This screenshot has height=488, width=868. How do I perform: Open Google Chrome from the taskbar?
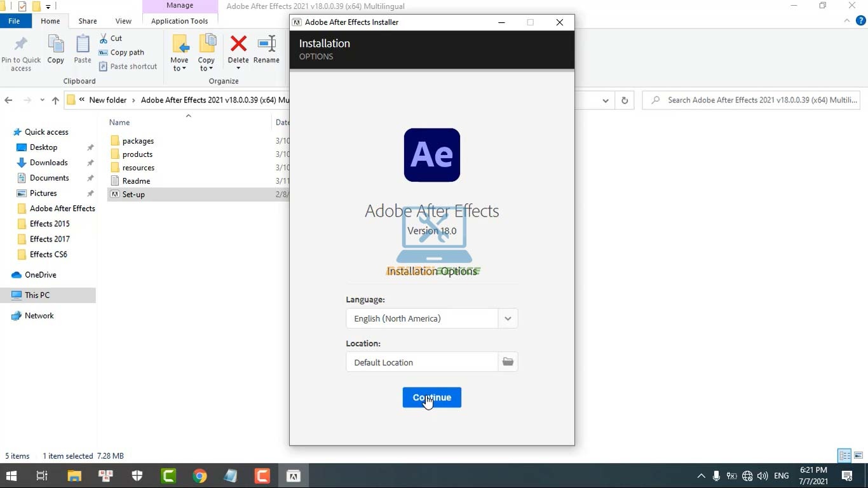200,475
